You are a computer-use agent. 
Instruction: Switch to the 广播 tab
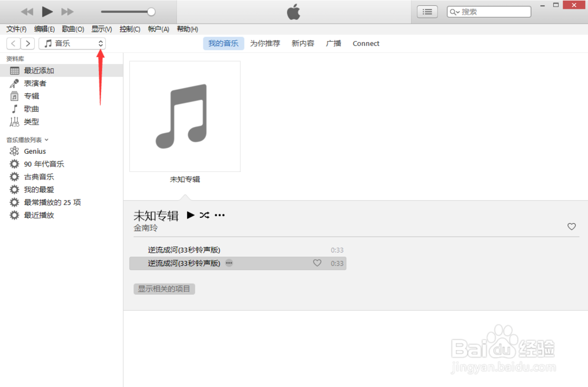tap(333, 43)
